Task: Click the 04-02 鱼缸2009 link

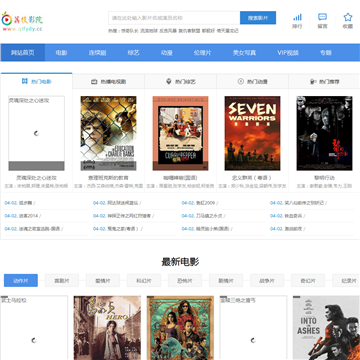Action: 198,203
